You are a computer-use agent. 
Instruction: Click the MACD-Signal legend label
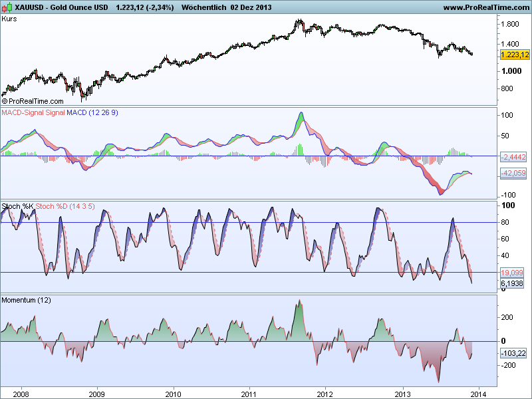pyautogui.click(x=23, y=112)
